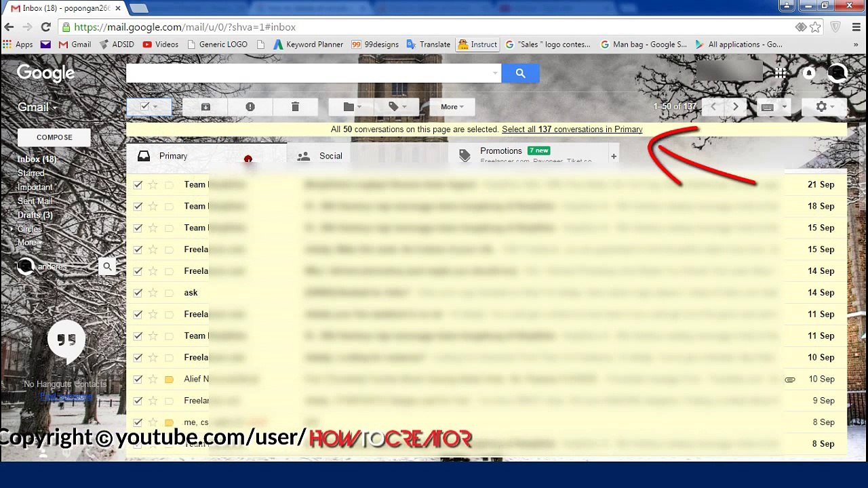The height and width of the screenshot is (488, 868).
Task: Open Important mail in sidebar
Action: pos(35,187)
